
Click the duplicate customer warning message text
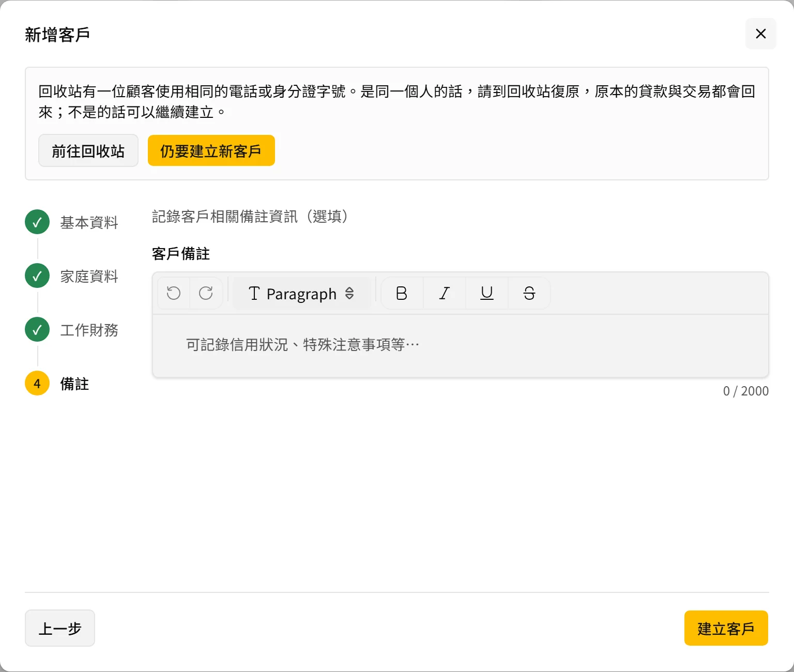tap(396, 102)
